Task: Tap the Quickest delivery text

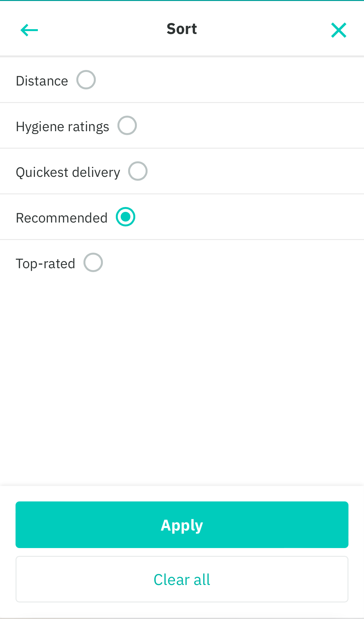Action: tap(68, 172)
